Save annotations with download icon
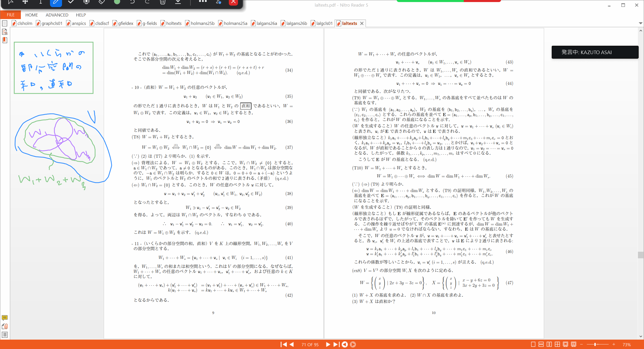Screen dimensions: 644x349 (x=178, y=2)
